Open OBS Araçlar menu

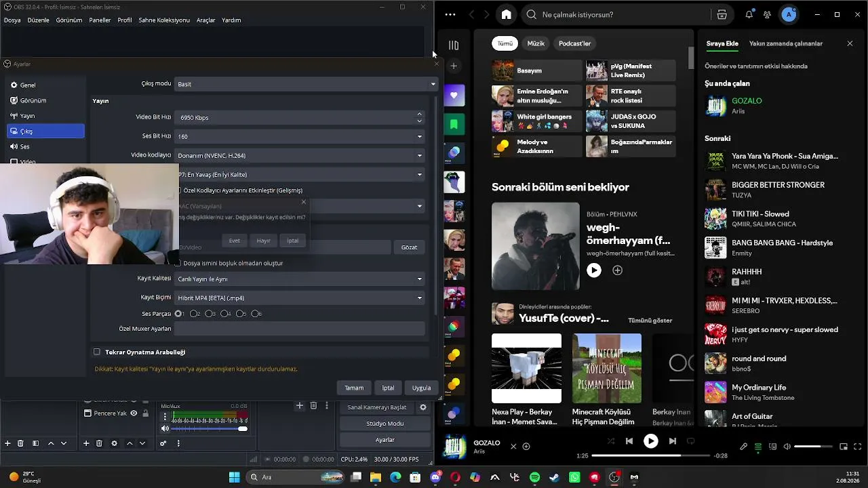point(205,20)
